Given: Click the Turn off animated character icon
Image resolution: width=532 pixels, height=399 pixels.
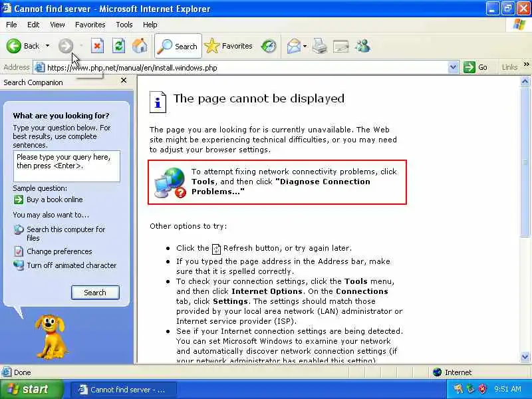Looking at the screenshot, I should pos(19,265).
